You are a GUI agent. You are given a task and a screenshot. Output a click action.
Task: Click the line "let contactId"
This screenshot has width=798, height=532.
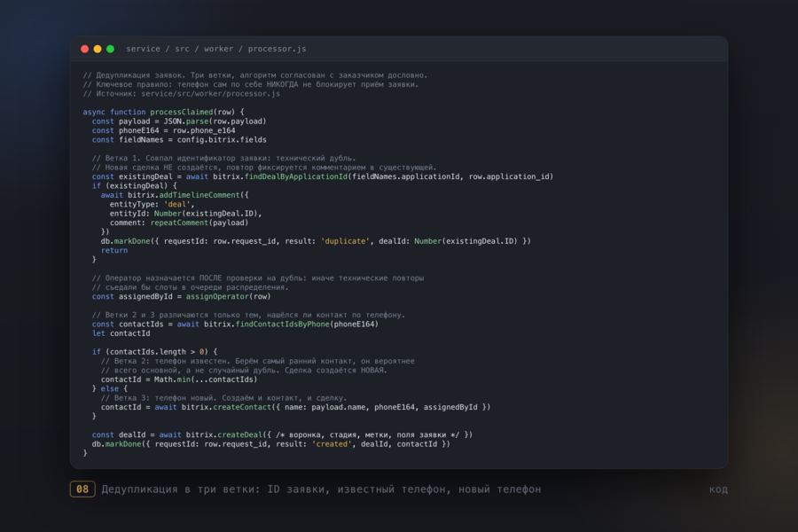tap(121, 333)
